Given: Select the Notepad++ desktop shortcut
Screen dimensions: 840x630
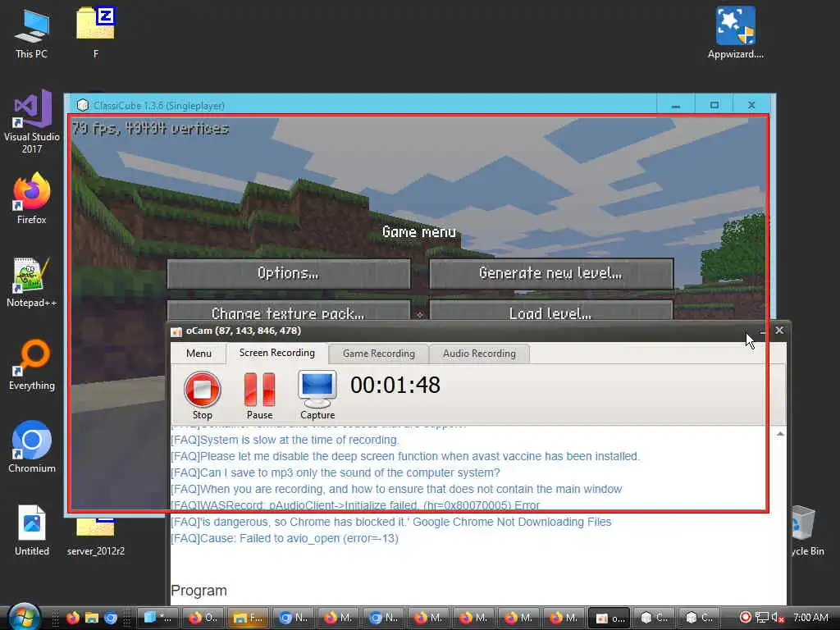Looking at the screenshot, I should click(x=32, y=282).
